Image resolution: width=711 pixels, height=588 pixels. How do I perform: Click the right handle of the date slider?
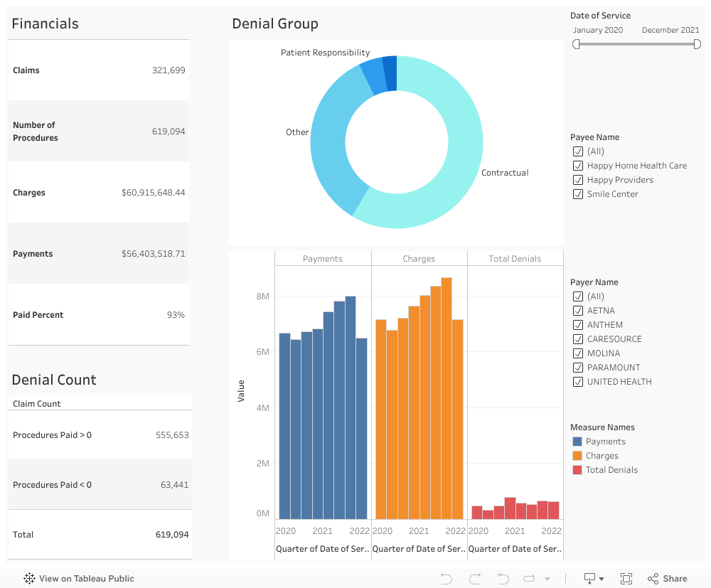click(x=697, y=44)
